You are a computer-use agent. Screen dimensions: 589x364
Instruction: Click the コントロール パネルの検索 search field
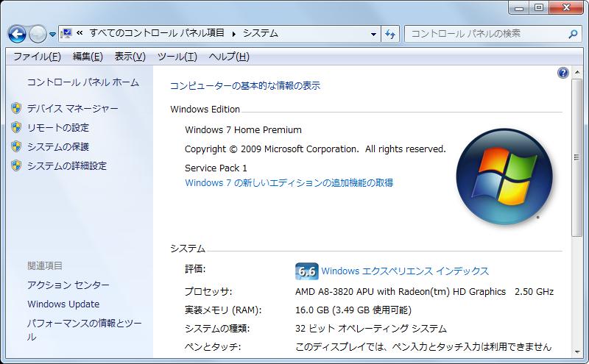click(486, 34)
